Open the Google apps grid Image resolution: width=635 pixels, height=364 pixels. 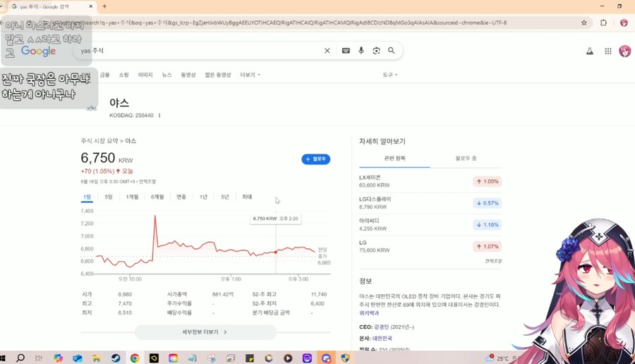click(x=608, y=51)
